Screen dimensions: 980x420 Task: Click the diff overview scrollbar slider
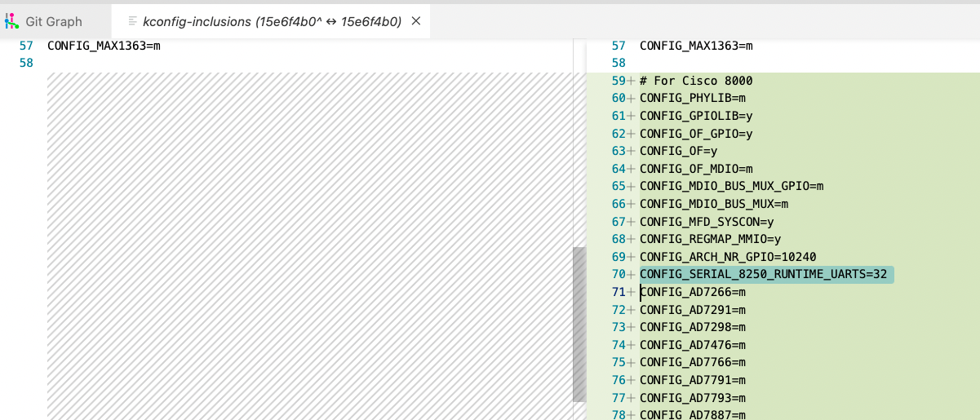coord(579,325)
